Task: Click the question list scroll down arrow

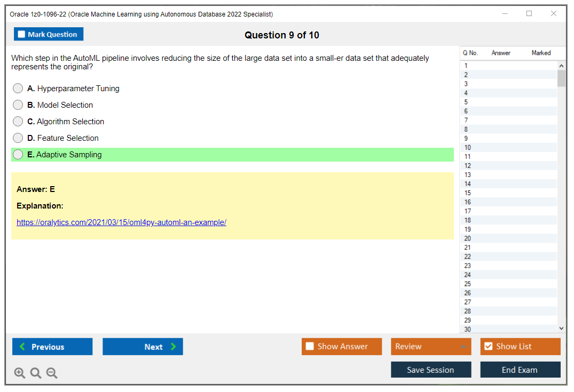Action: (561, 328)
